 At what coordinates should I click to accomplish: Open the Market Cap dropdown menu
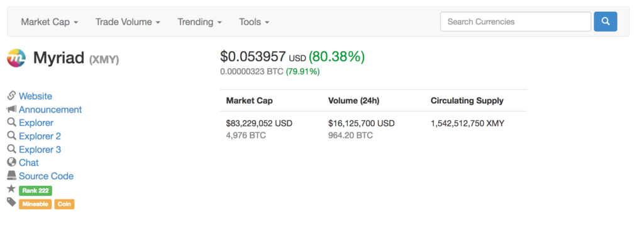point(49,22)
